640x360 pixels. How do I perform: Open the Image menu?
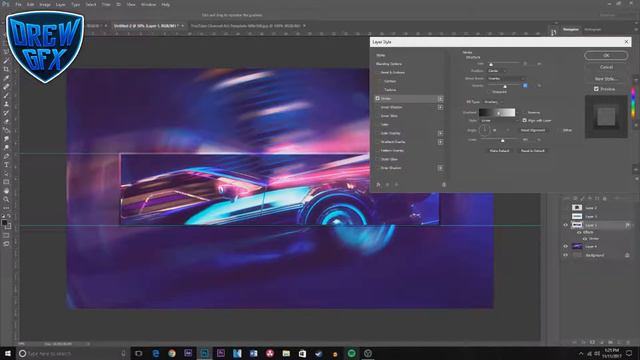coord(45,4)
